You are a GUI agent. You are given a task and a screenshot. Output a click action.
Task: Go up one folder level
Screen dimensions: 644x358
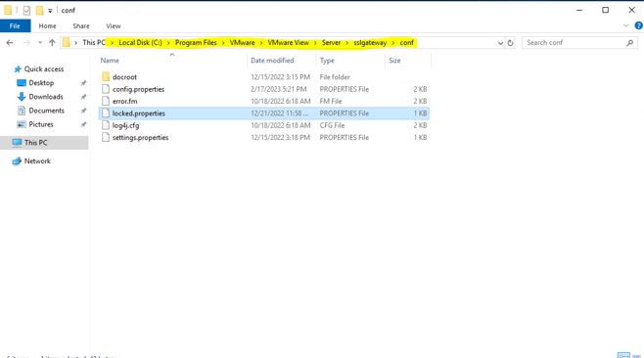[x=52, y=43]
